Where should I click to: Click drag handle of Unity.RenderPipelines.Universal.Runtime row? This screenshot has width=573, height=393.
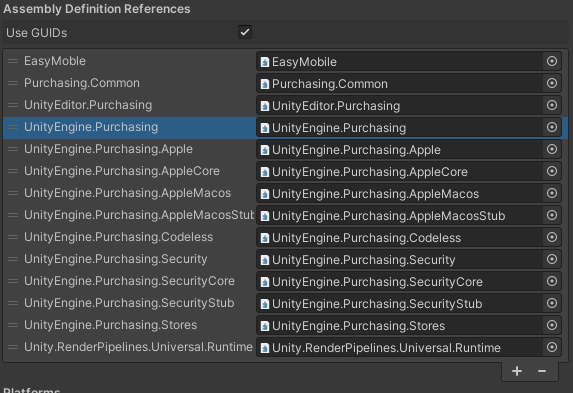pyautogui.click(x=13, y=347)
